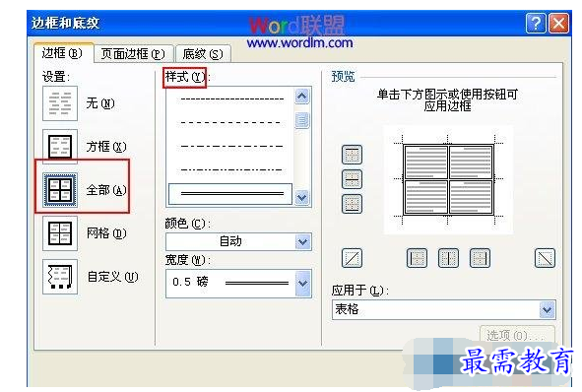The width and height of the screenshot is (582, 392).
Task: Click the 网格(D) setting label
Action: click(x=106, y=233)
